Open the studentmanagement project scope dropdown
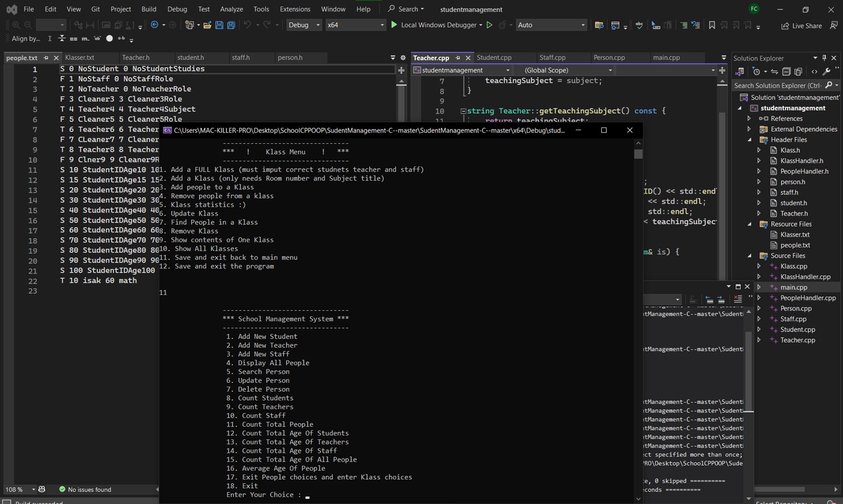 [x=462, y=70]
